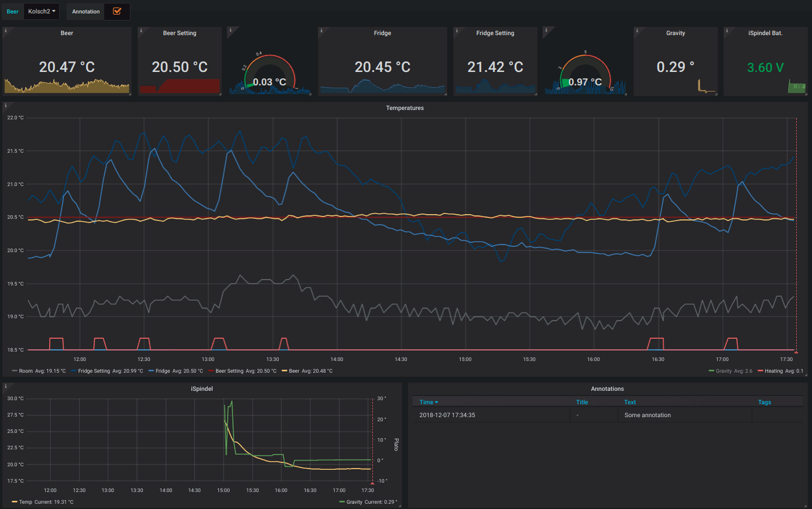Viewport: 812px width, 509px height.
Task: Click the Fridge 20.45 °C value
Action: 382,67
